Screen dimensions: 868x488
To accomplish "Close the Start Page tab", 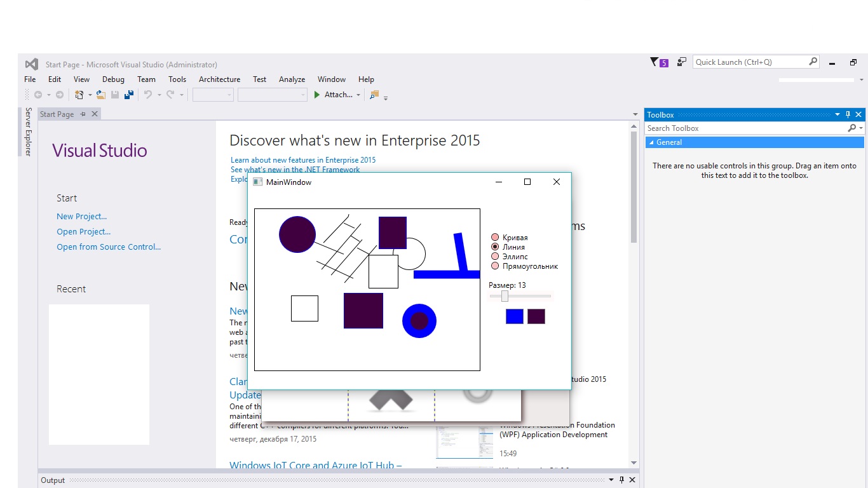I will point(95,114).
